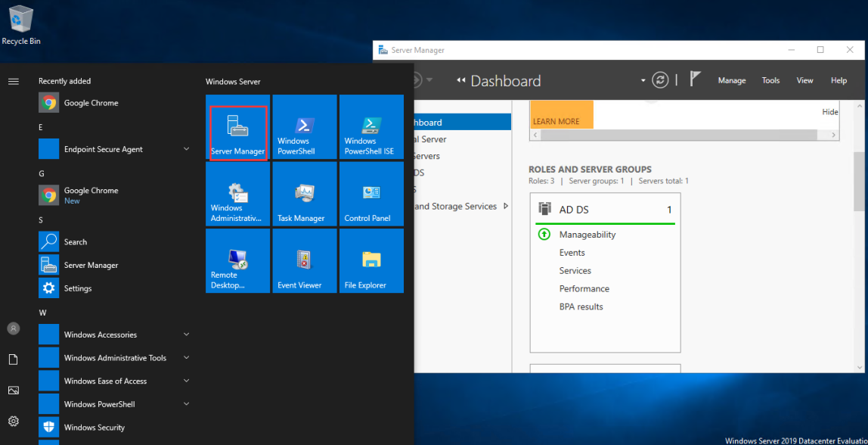Open Manageability under the AD DS tile
This screenshot has height=445, width=868.
coord(587,235)
